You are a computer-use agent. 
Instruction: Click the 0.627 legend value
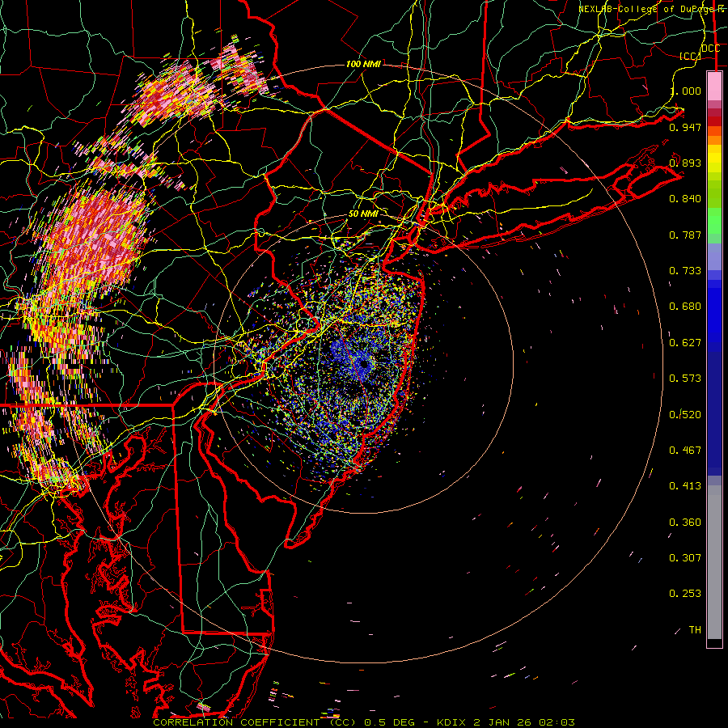tap(685, 343)
